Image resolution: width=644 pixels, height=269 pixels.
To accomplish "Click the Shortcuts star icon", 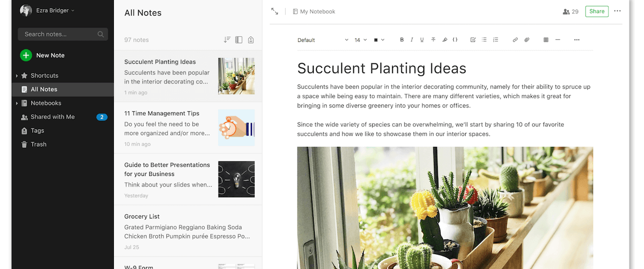I will [x=24, y=76].
